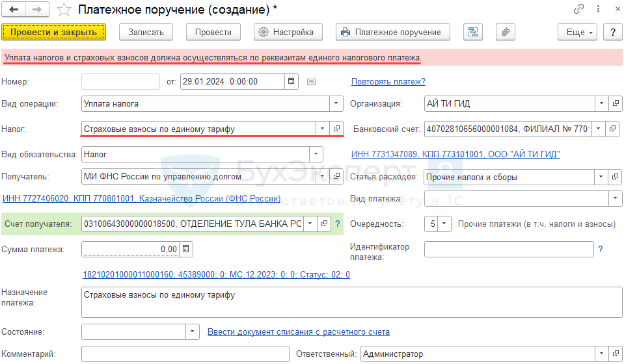Click the structure icon next to Платежное поручение

click(x=473, y=32)
